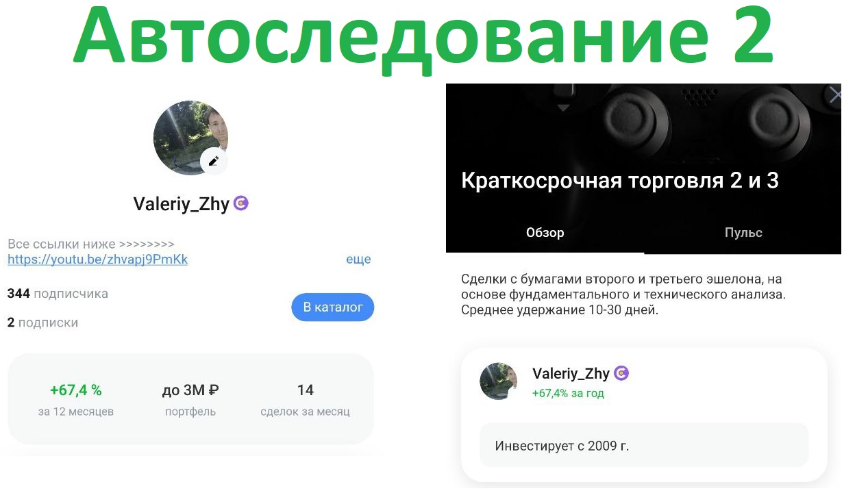Viewport: 868px width, 493px height.
Task: View the 344 подписчика list
Action: (58, 294)
